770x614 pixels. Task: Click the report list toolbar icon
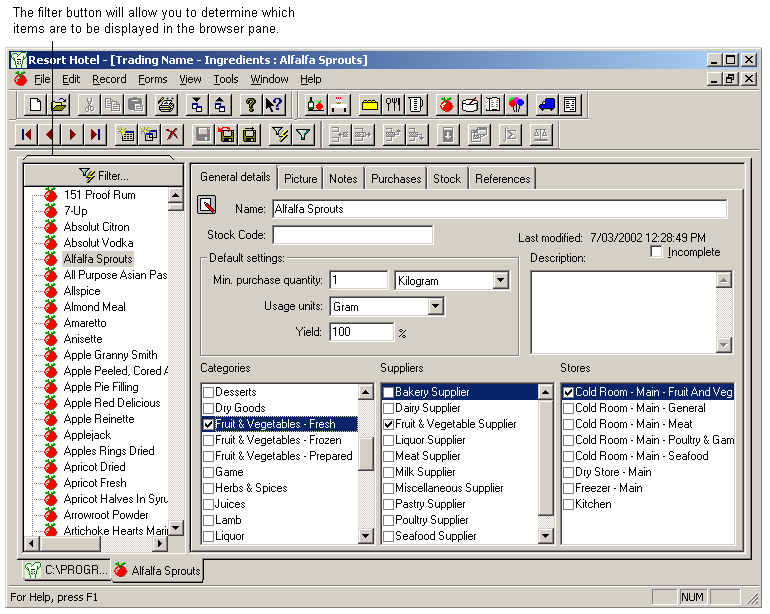pyautogui.click(x=570, y=105)
